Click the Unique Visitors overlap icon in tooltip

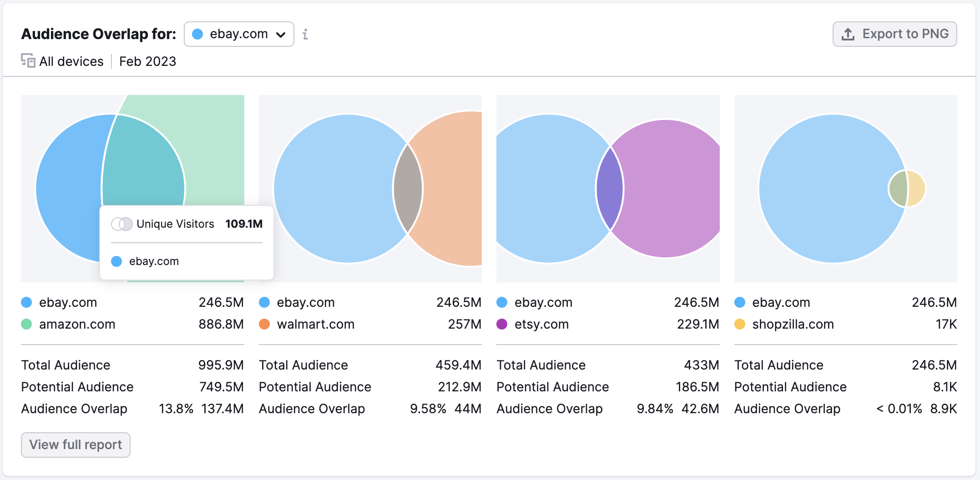(x=121, y=224)
